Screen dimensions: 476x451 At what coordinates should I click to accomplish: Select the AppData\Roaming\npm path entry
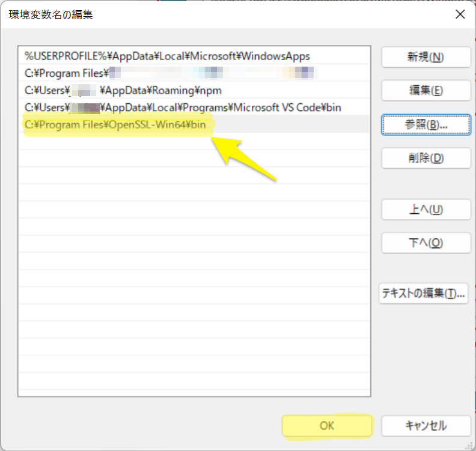[194, 90]
